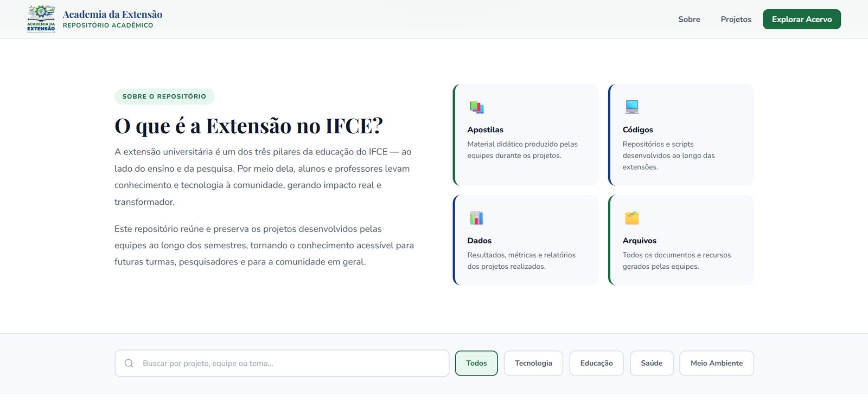This screenshot has height=414, width=868.
Task: Click the Sobre o Repositório badge
Action: [x=164, y=96]
